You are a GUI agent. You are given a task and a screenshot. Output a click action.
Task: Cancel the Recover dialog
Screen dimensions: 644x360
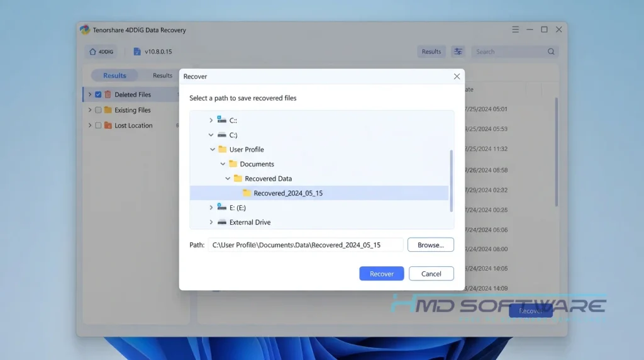point(431,274)
